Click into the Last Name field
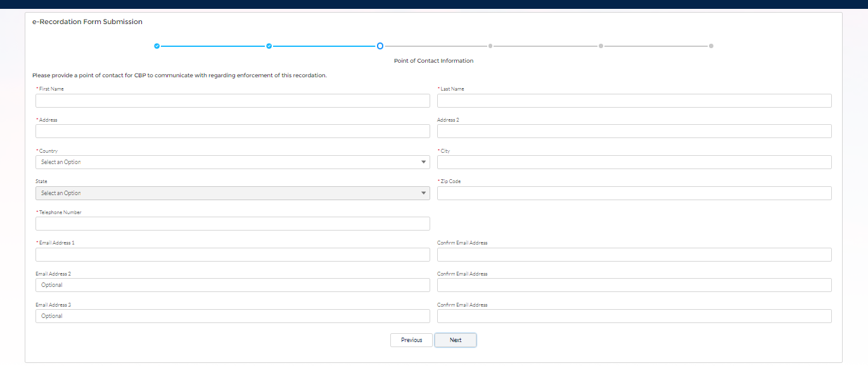868x375 pixels. (x=634, y=101)
